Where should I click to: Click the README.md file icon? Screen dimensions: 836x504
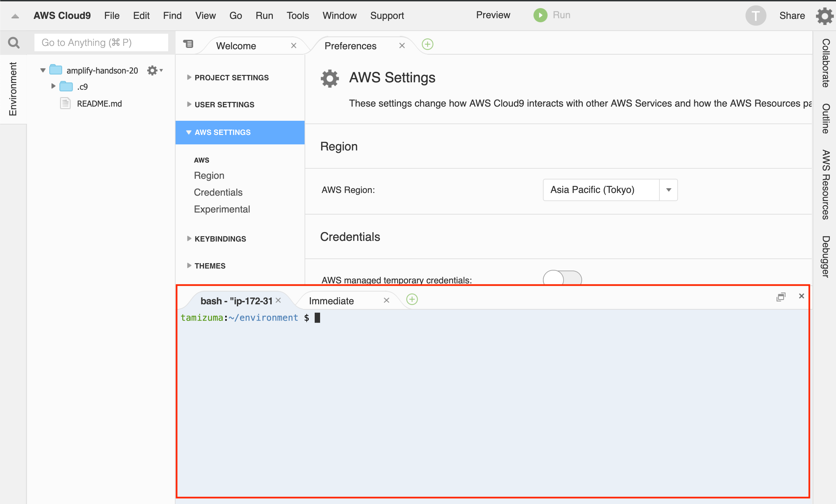coord(65,103)
